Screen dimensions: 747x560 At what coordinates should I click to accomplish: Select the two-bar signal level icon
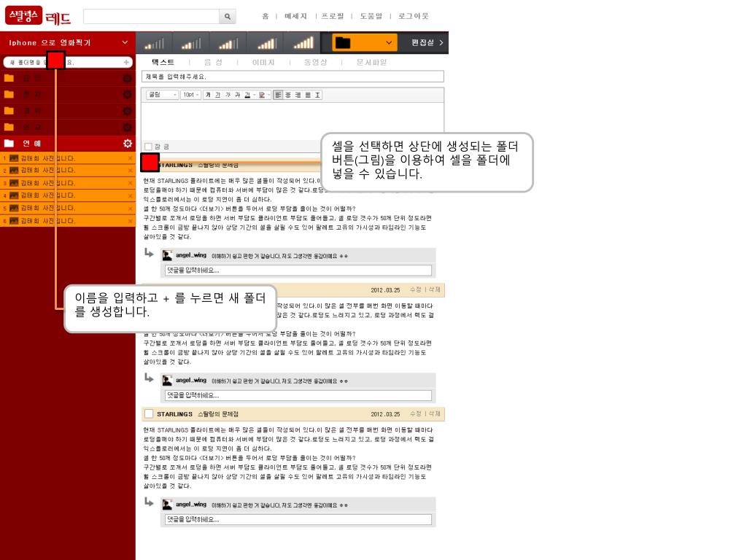[191, 43]
